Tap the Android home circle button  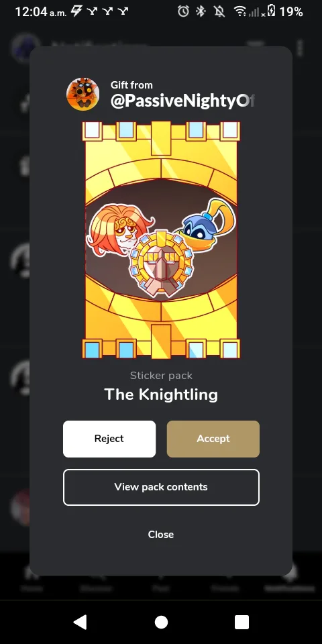tap(161, 623)
